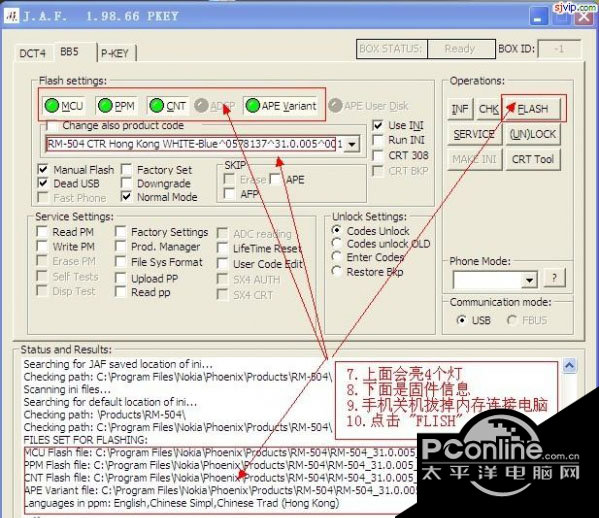599x518 pixels.
Task: Click the status log scroll up arrow
Action: pyautogui.click(x=569, y=366)
